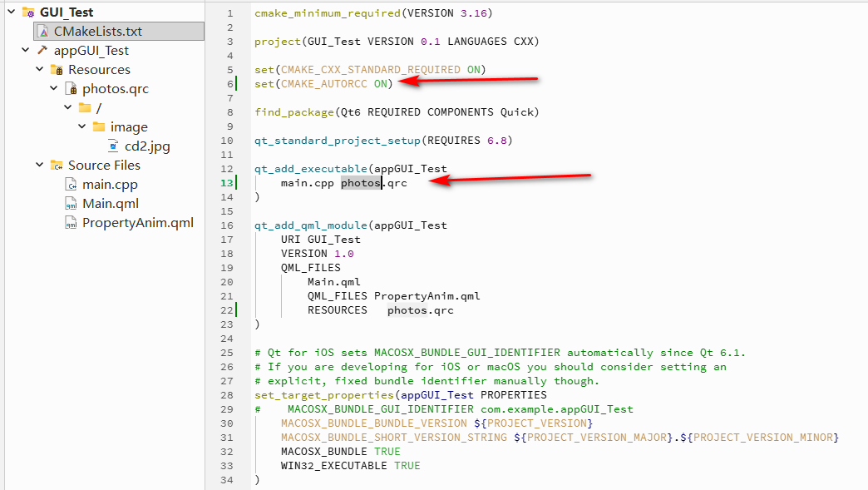Select CMakeLists.txt in project tree
The image size is (868, 490).
coord(98,32)
